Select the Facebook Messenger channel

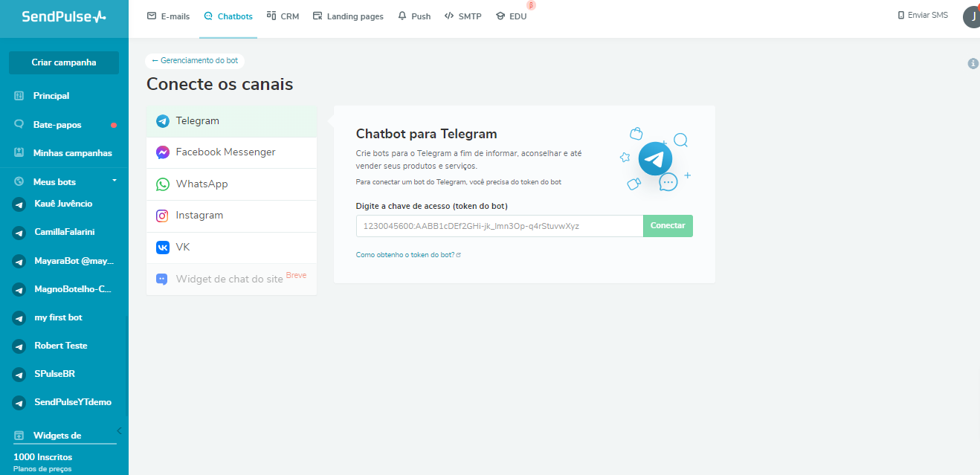click(231, 152)
